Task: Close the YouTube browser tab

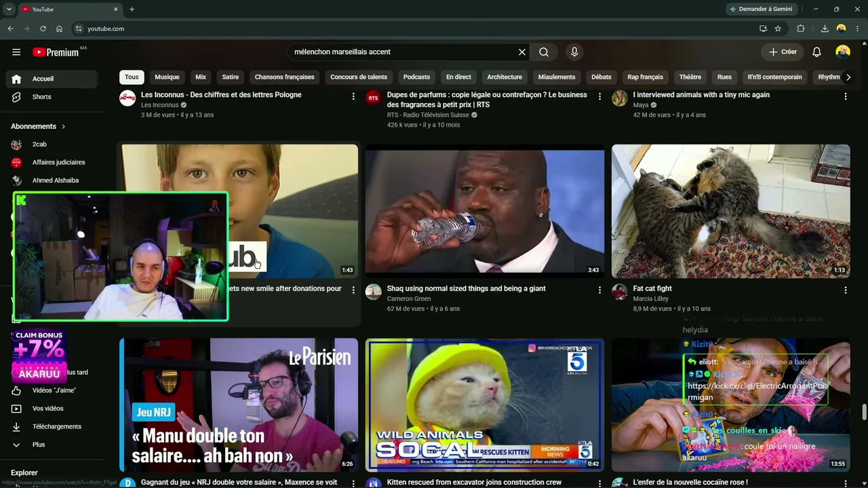Action: pos(116,9)
